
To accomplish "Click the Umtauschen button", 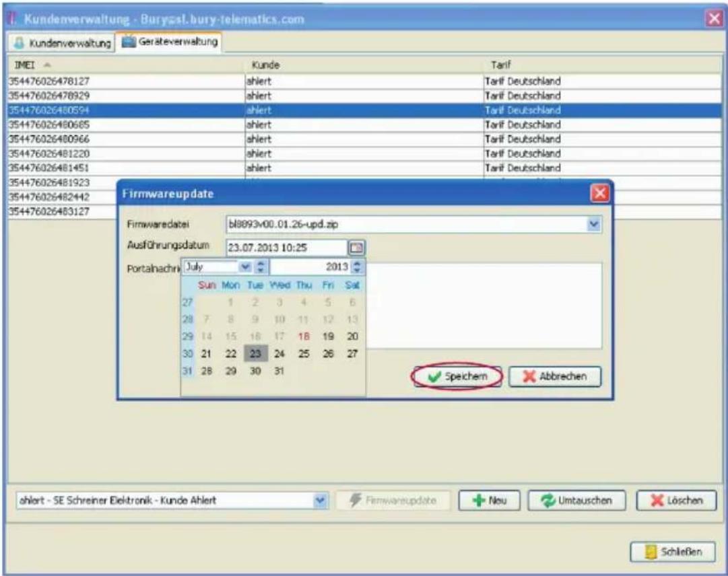I will click(576, 501).
